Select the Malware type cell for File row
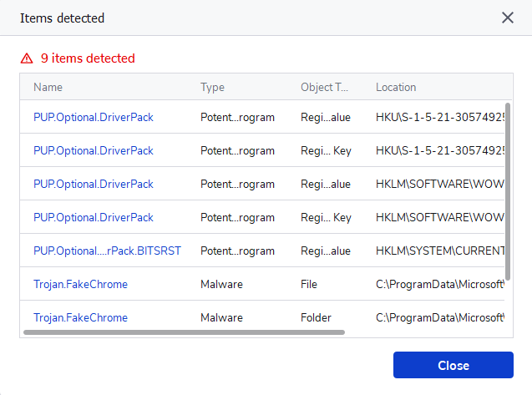This screenshot has width=532, height=395. [x=221, y=285]
